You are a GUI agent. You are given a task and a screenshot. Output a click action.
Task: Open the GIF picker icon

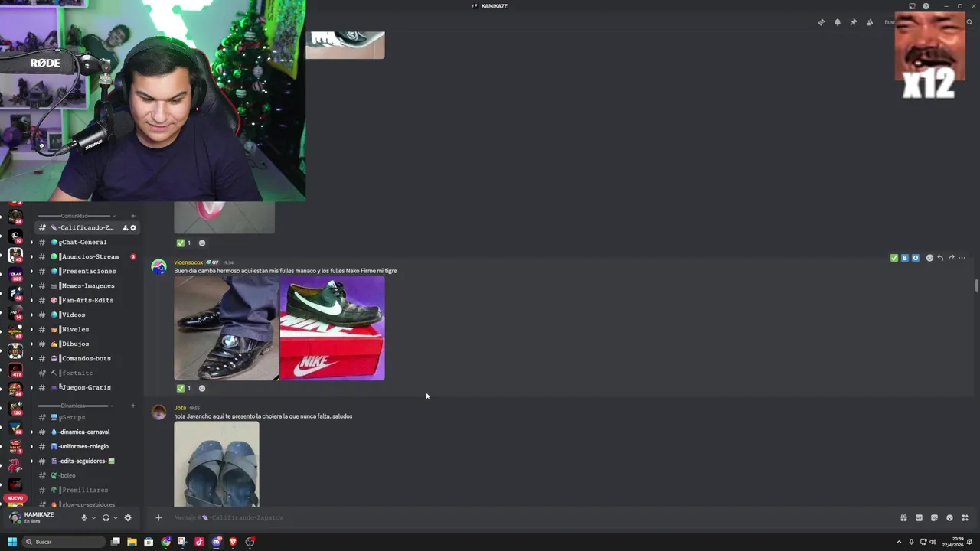[919, 517]
